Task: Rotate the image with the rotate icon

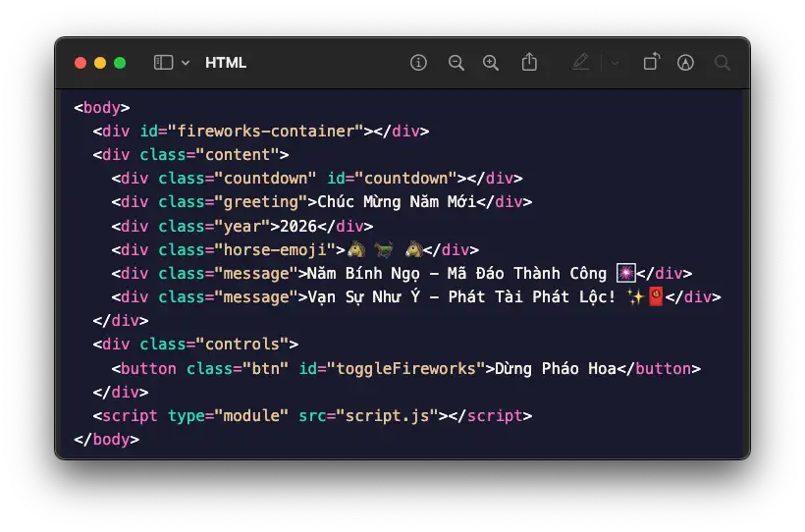Action: click(x=651, y=63)
